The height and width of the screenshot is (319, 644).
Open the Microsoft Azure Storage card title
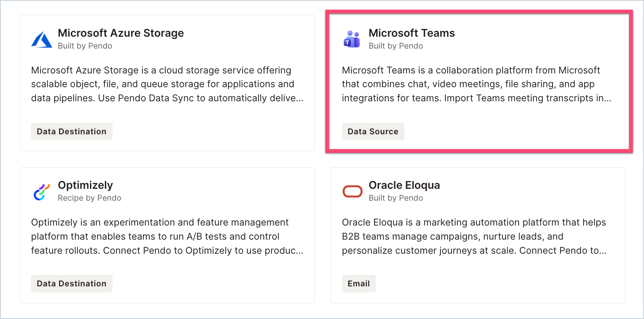[121, 33]
